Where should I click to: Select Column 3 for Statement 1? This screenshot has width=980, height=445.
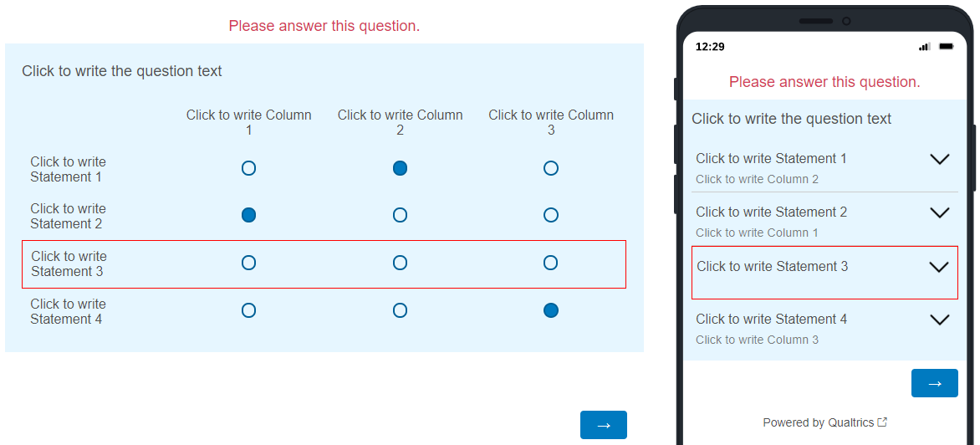(x=550, y=168)
